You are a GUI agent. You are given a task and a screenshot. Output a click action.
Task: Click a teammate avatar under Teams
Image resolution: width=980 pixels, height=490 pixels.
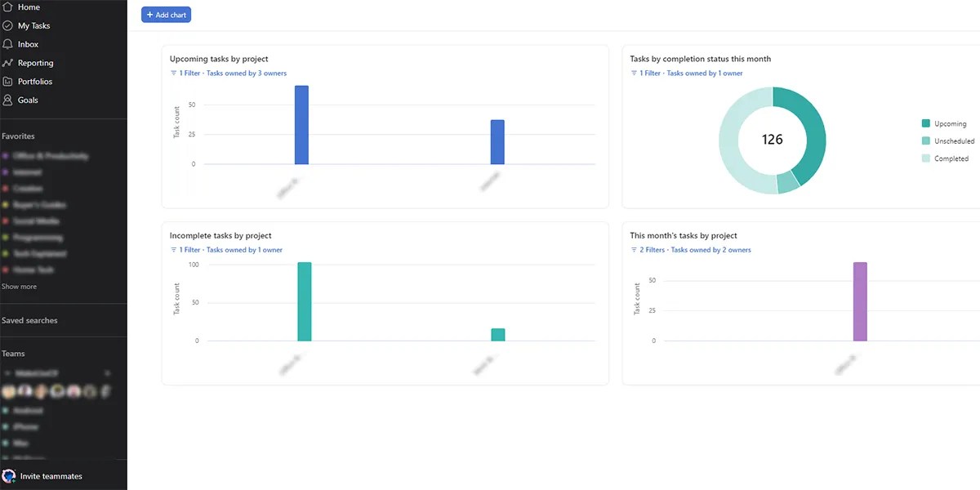(x=10, y=391)
